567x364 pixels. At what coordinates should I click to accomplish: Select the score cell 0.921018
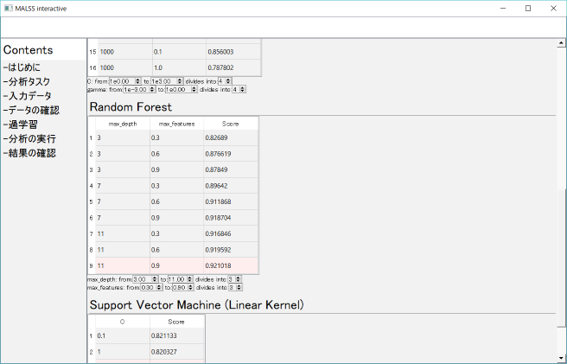coord(231,266)
